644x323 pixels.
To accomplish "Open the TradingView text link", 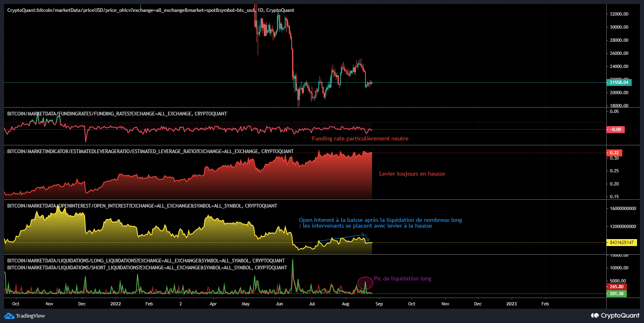I will click(30, 316).
